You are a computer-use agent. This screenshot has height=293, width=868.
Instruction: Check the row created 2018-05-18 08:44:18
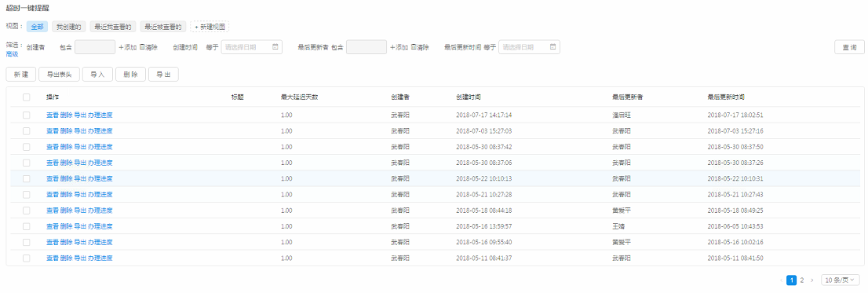26,211
